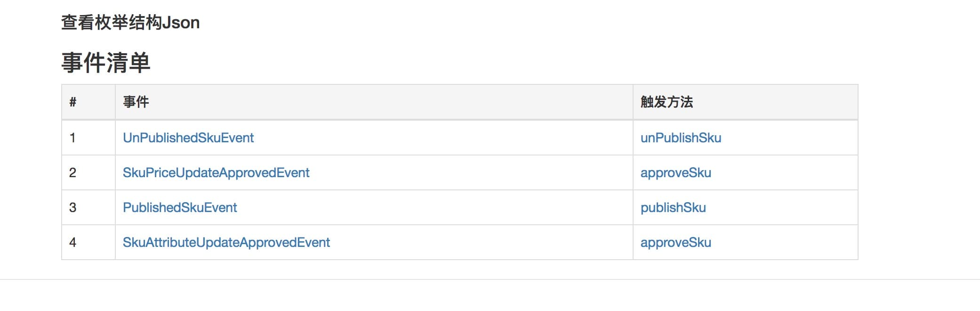Select row number 1 cell
This screenshot has width=980, height=311.
pyautogui.click(x=88, y=138)
